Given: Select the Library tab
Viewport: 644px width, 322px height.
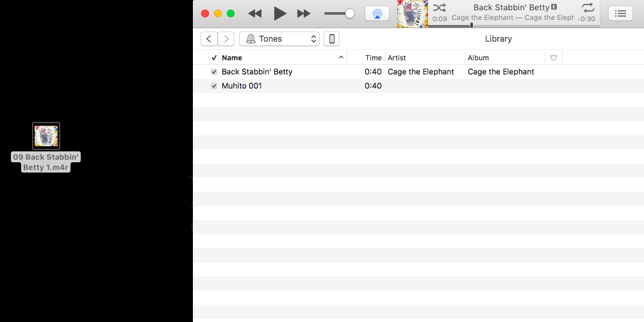Looking at the screenshot, I should point(498,39).
